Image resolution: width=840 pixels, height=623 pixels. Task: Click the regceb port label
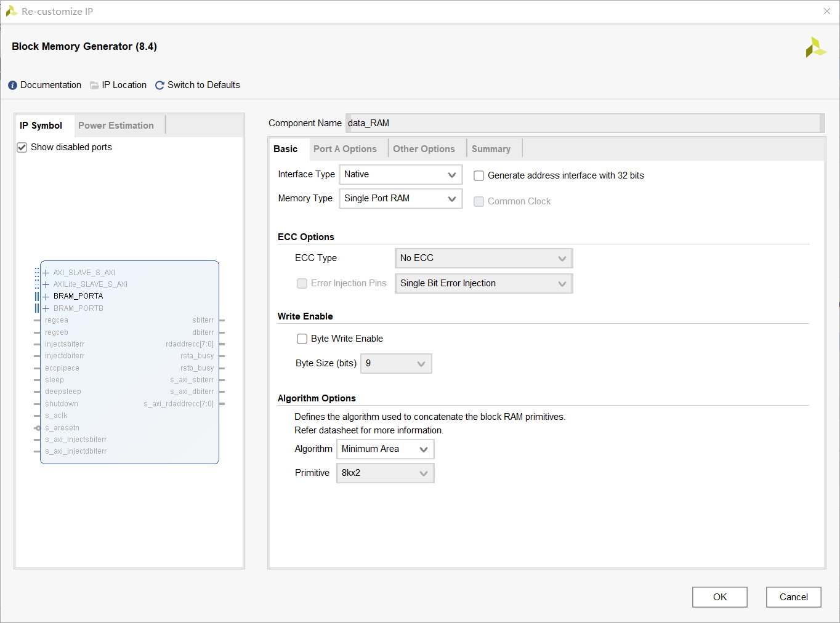click(57, 332)
